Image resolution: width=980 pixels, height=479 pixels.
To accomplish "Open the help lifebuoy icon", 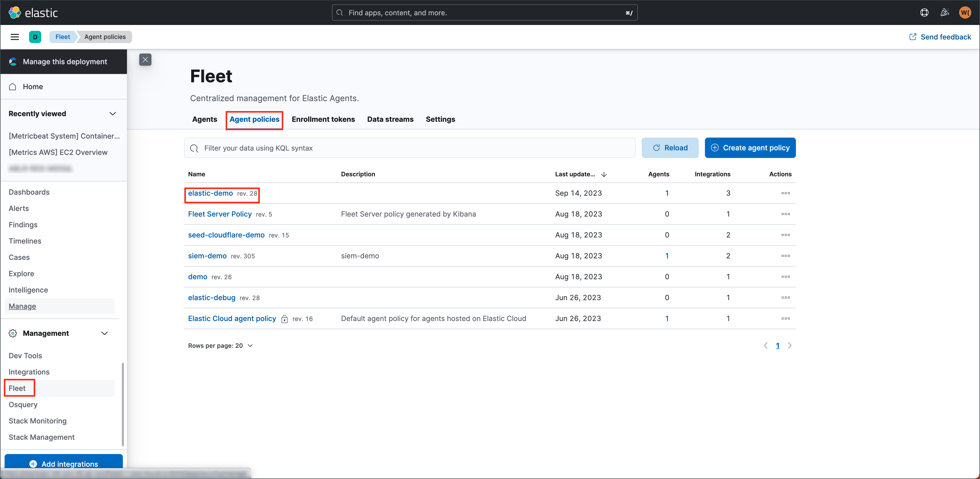I will [x=924, y=12].
